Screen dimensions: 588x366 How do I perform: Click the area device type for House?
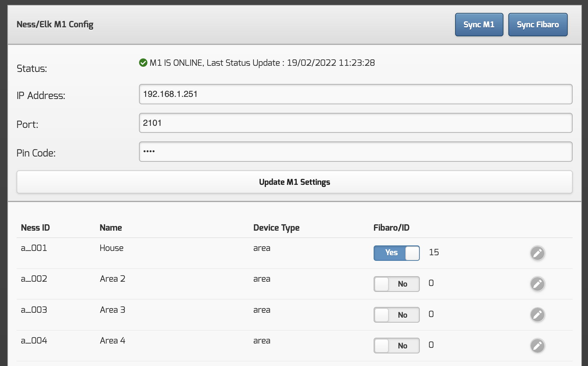(x=262, y=248)
